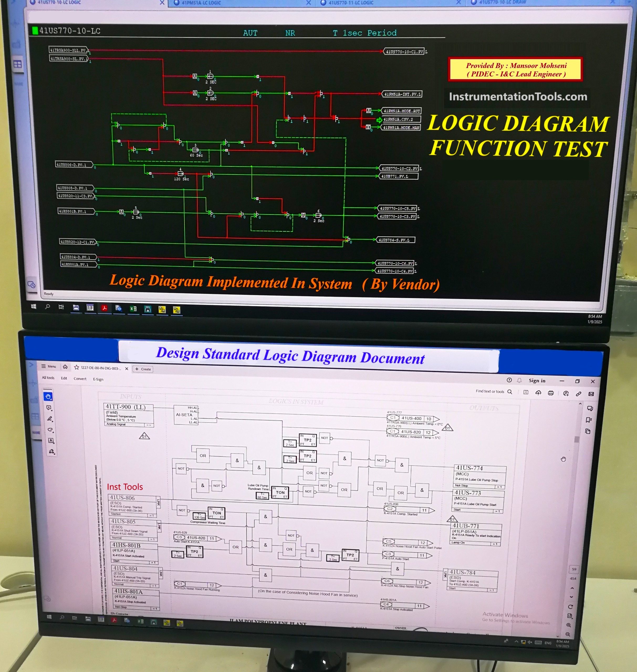Image resolution: width=637 pixels, height=672 pixels.
Task: Open Task View on top monitor taskbar
Action: pyautogui.click(x=61, y=307)
